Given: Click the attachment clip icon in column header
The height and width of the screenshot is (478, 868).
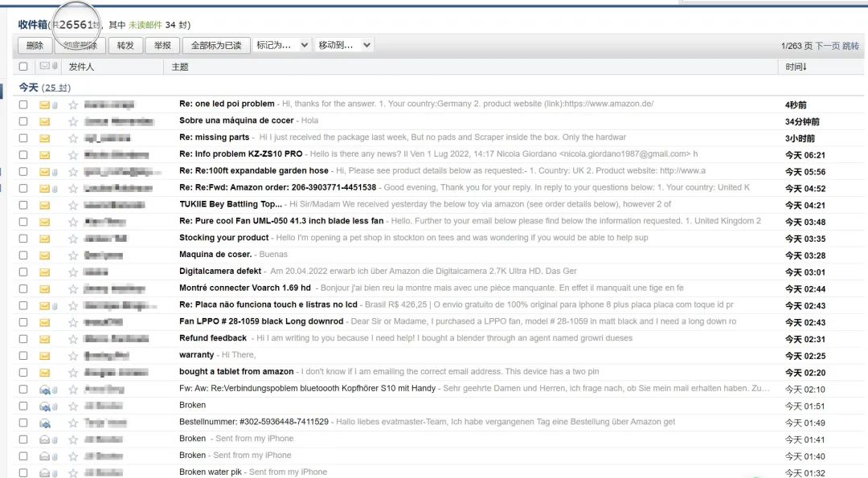Looking at the screenshot, I should 55,66.
